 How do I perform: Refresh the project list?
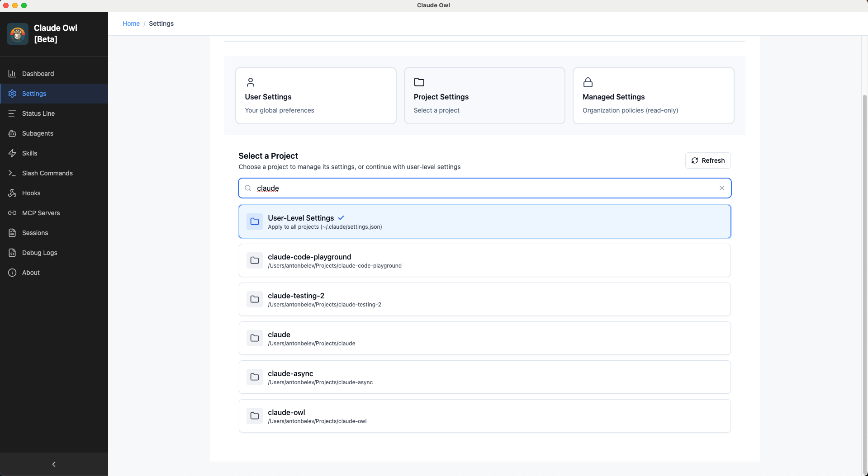[707, 160]
